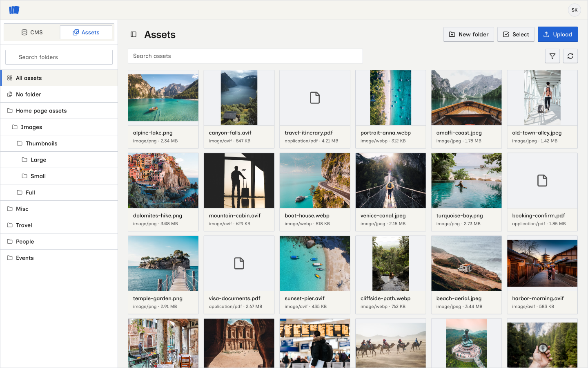Screen dimensions: 588x368
Task: Open the Home page assets folder
Action: [59, 110]
